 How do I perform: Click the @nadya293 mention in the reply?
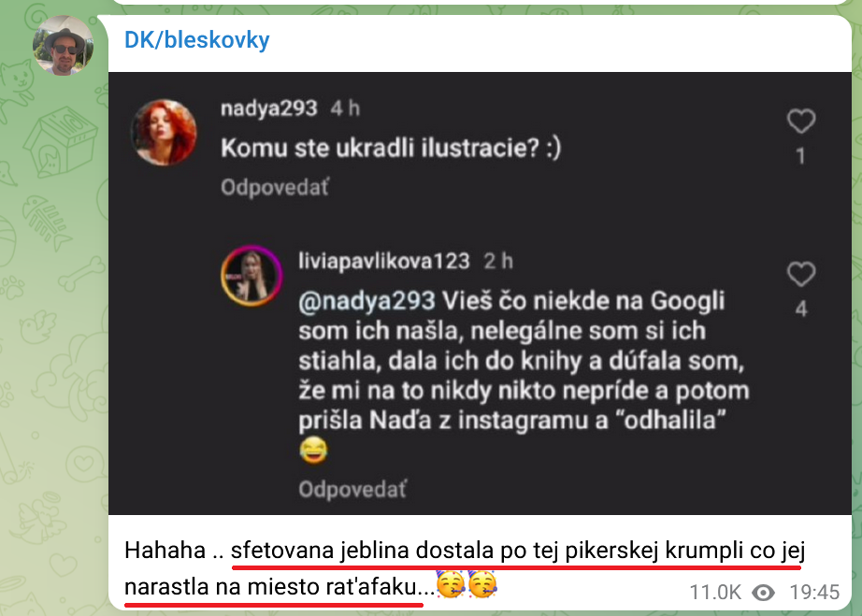pos(366,301)
